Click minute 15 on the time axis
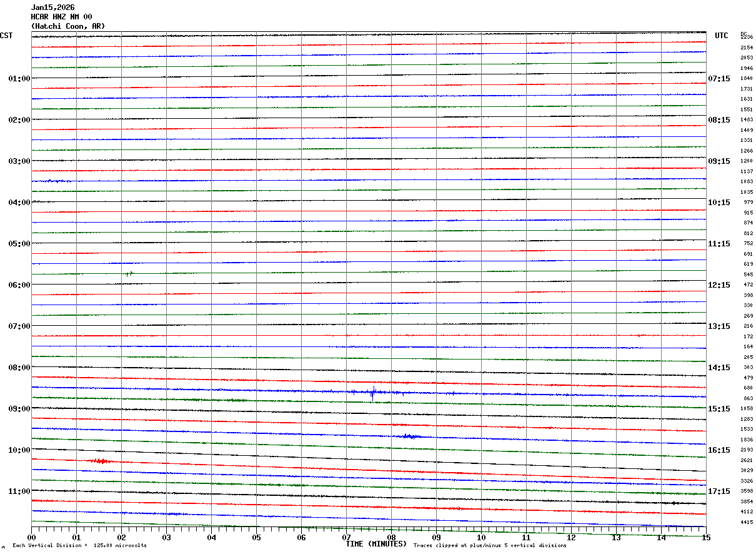 (706, 537)
